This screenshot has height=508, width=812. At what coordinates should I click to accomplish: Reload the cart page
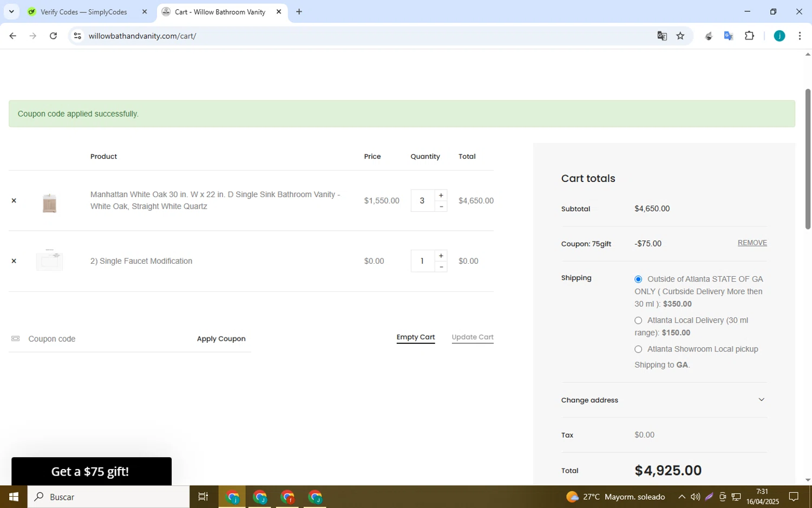[53, 36]
